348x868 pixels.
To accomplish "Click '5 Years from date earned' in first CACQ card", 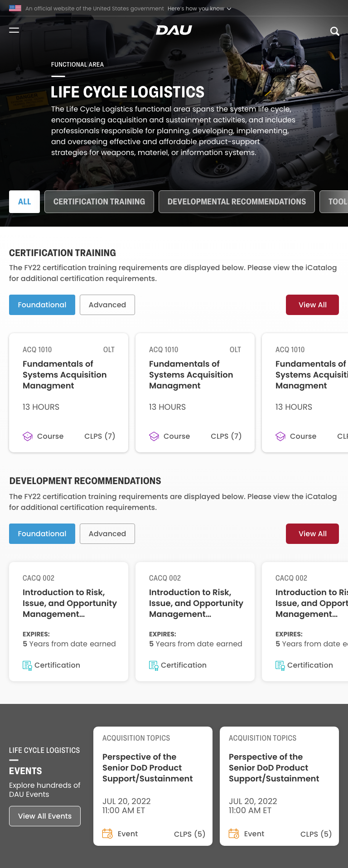I will tap(69, 644).
